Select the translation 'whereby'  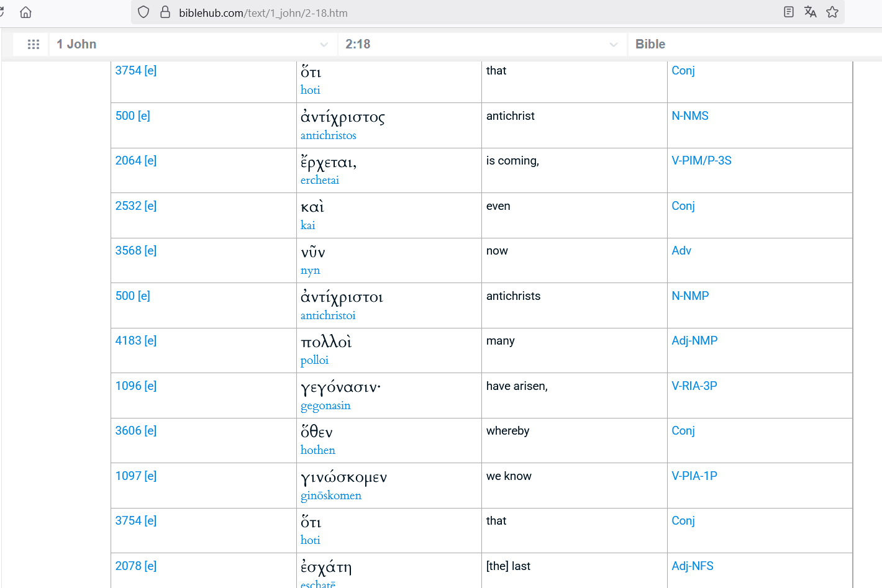click(508, 431)
